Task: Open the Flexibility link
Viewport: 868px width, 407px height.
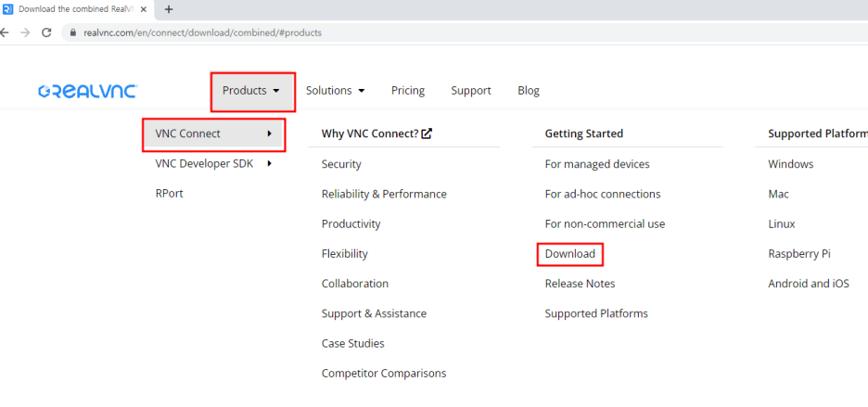Action: point(345,254)
